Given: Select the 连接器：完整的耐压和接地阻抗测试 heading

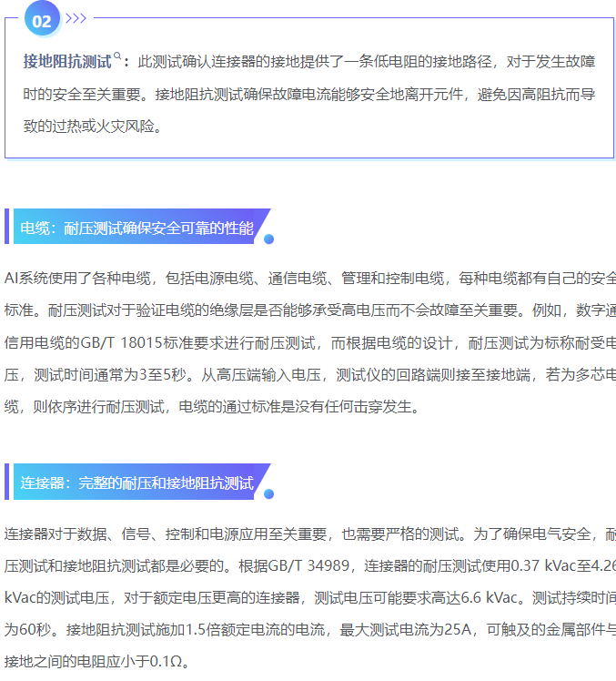Looking at the screenshot, I should tap(137, 483).
